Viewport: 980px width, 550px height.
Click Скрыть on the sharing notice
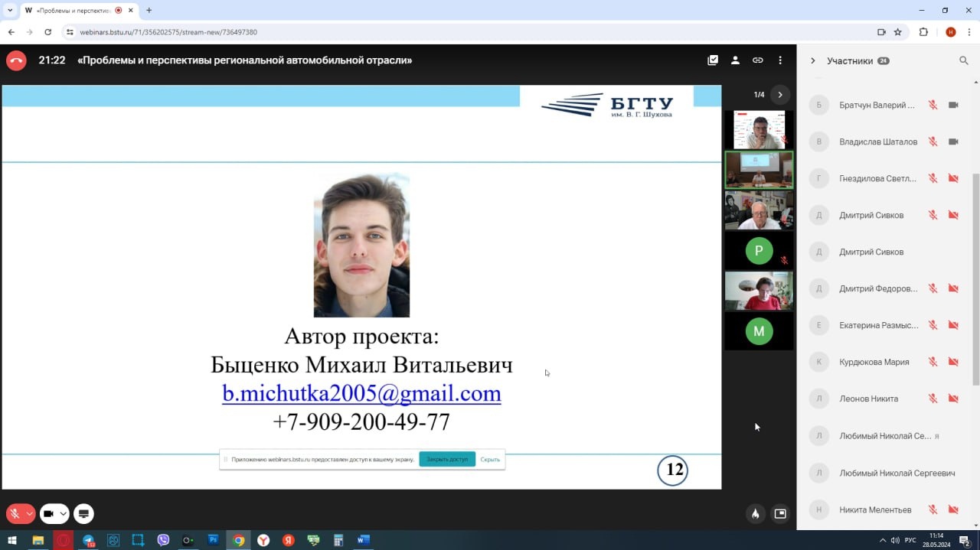pyautogui.click(x=490, y=459)
